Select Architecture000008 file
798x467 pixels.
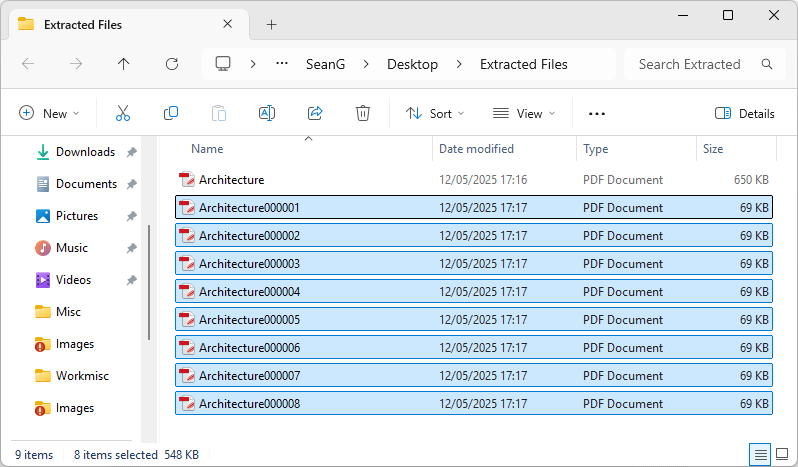[x=474, y=403]
